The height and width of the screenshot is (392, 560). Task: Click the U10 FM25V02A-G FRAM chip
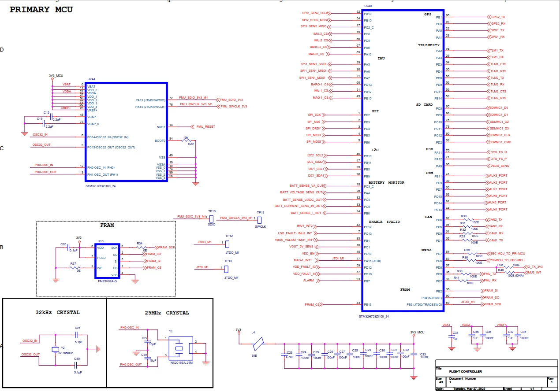click(108, 261)
